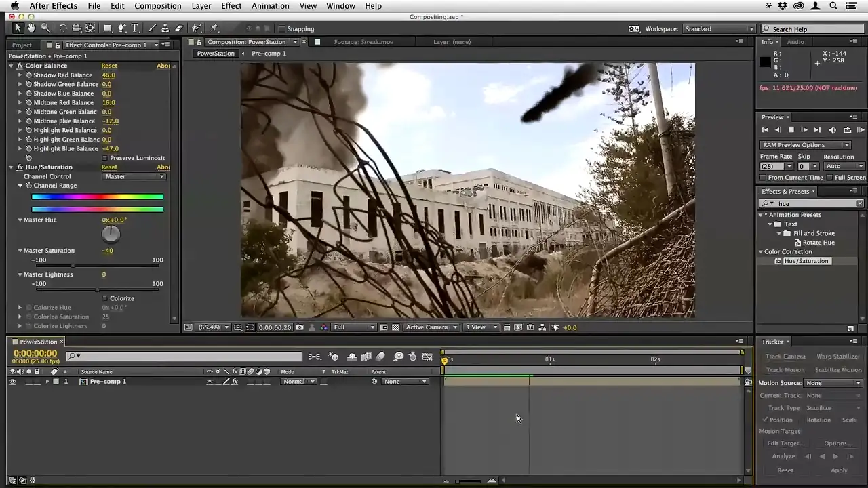Select the Rotation tool
Screen dimensions: 868x488
point(62,28)
